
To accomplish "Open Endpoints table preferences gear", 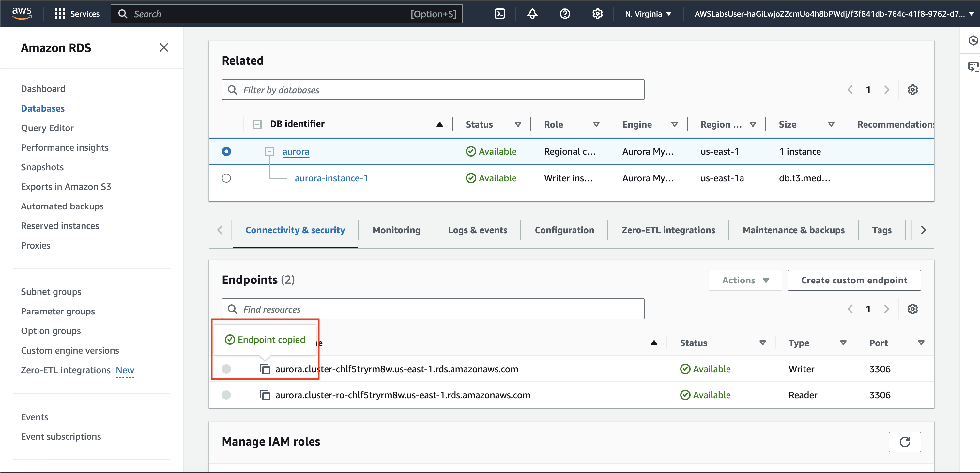I will (912, 309).
